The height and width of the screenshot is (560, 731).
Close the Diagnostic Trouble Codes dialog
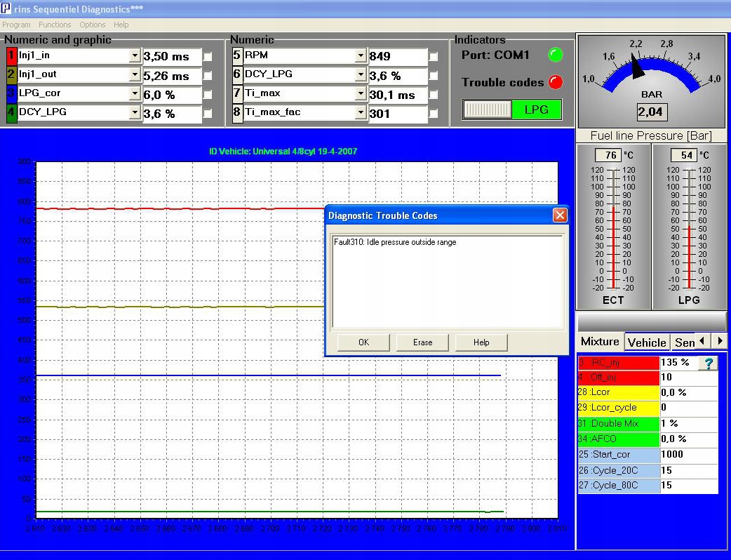click(x=560, y=215)
